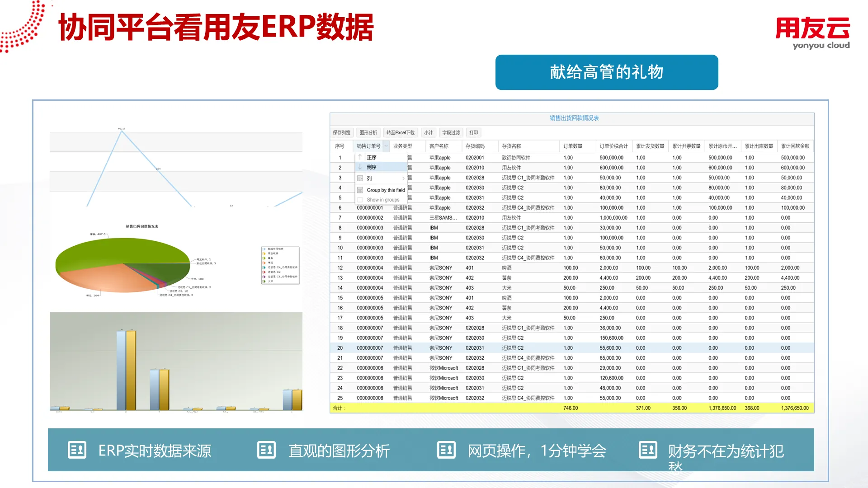
Task: Click the line chart thumbnail
Action: click(176, 167)
